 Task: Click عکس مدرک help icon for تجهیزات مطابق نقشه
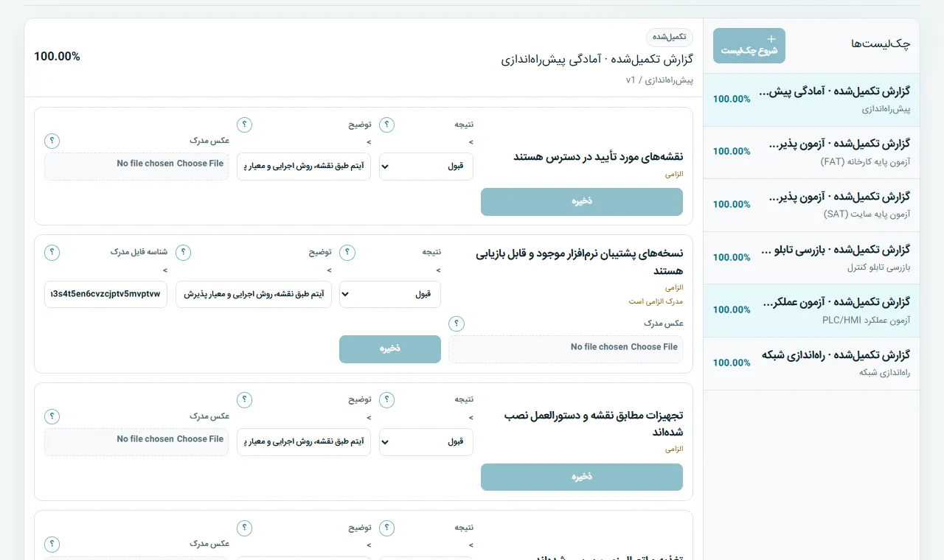tap(52, 416)
